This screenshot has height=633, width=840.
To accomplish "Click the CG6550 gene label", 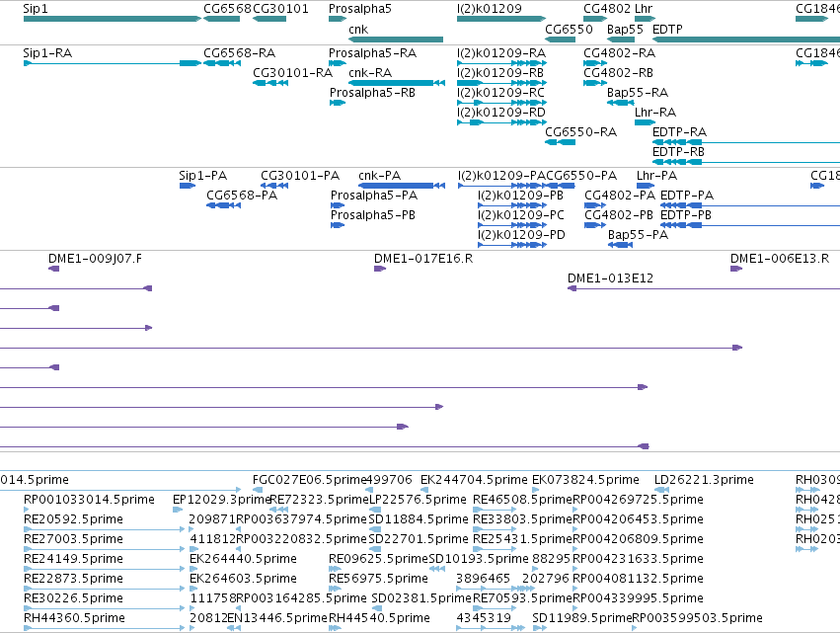I will pyautogui.click(x=569, y=29).
